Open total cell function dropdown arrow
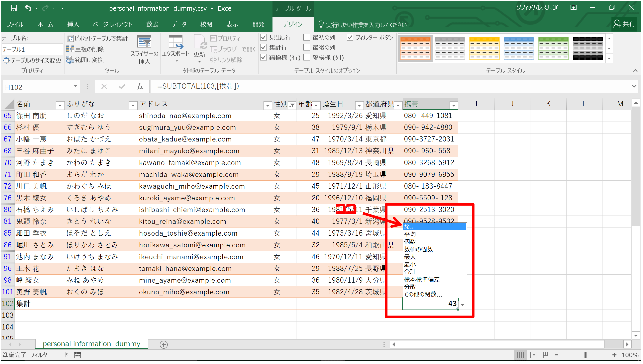The width and height of the screenshot is (643, 364). 463,305
